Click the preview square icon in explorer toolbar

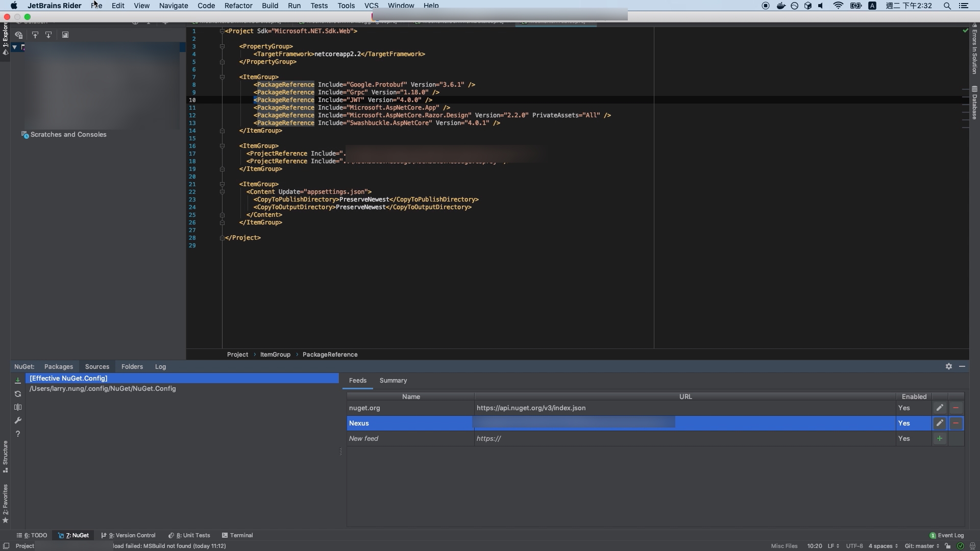65,35
